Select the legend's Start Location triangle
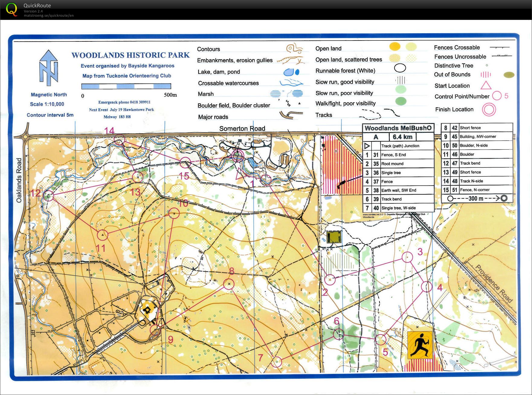This screenshot has height=395, width=532. (x=486, y=86)
